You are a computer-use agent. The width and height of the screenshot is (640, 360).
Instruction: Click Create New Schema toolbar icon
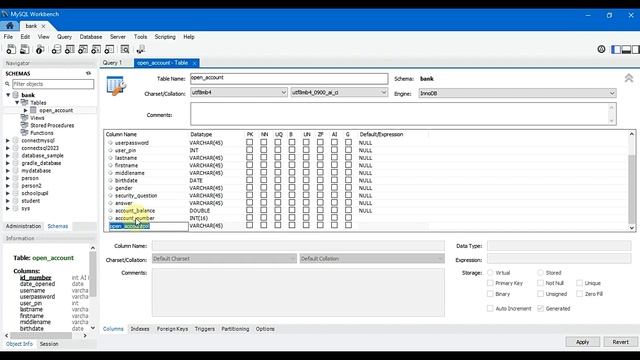(x=56, y=49)
